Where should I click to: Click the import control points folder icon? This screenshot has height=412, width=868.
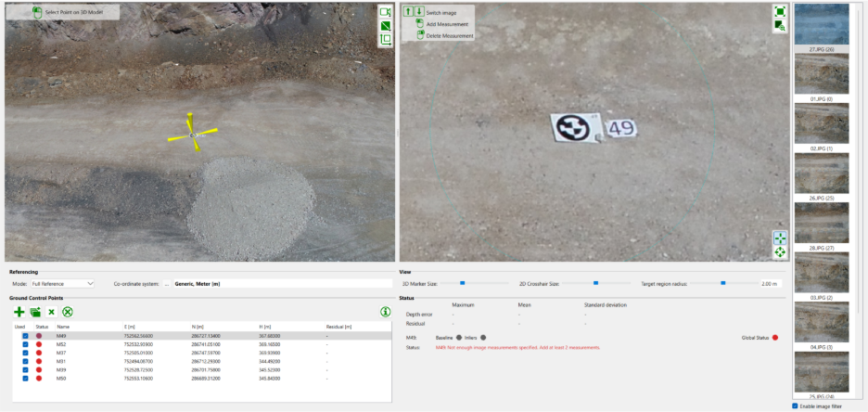coord(35,313)
